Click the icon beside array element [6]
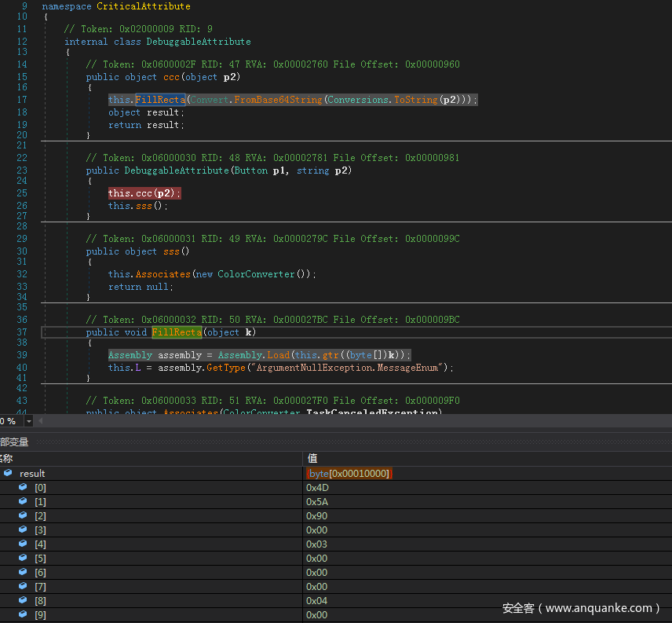Screen dimensions: 672x623 23,572
